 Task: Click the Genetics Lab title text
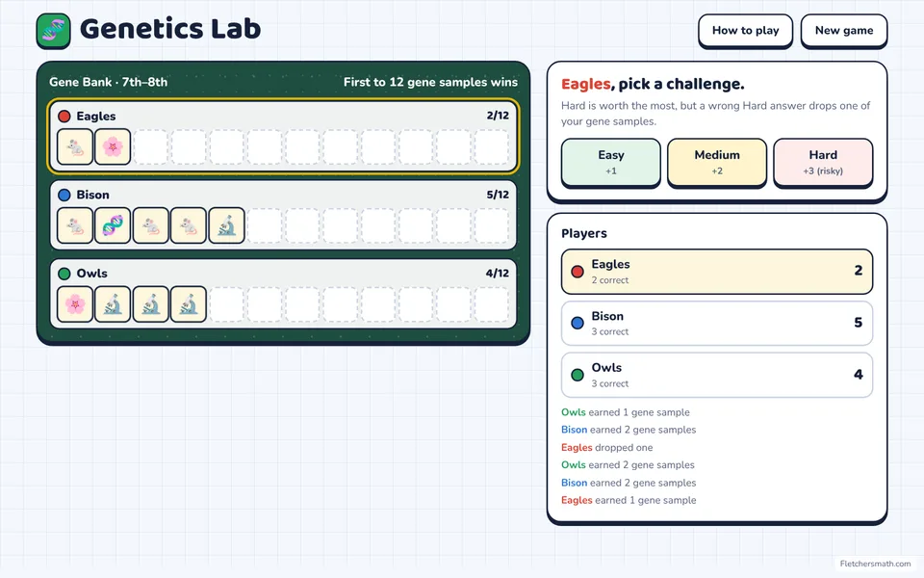coord(170,29)
